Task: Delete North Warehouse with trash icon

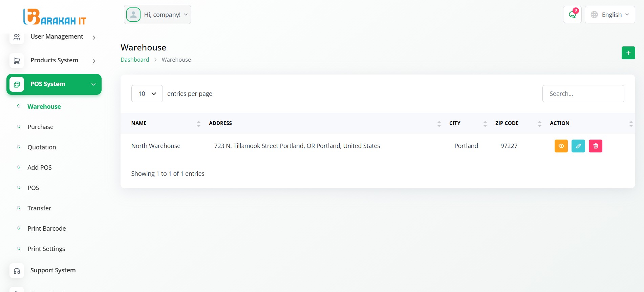Action: 596,146
